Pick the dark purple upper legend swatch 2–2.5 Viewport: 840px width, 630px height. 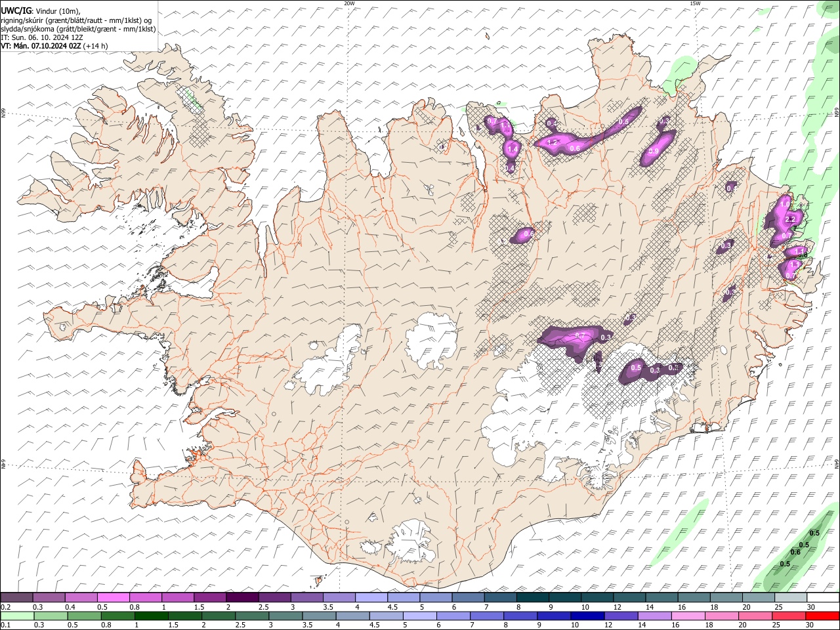pos(242,597)
